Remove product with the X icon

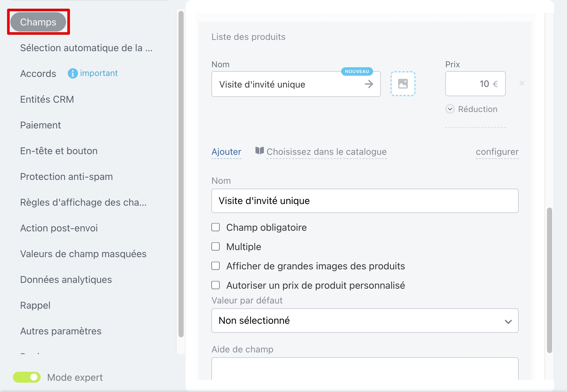point(522,83)
